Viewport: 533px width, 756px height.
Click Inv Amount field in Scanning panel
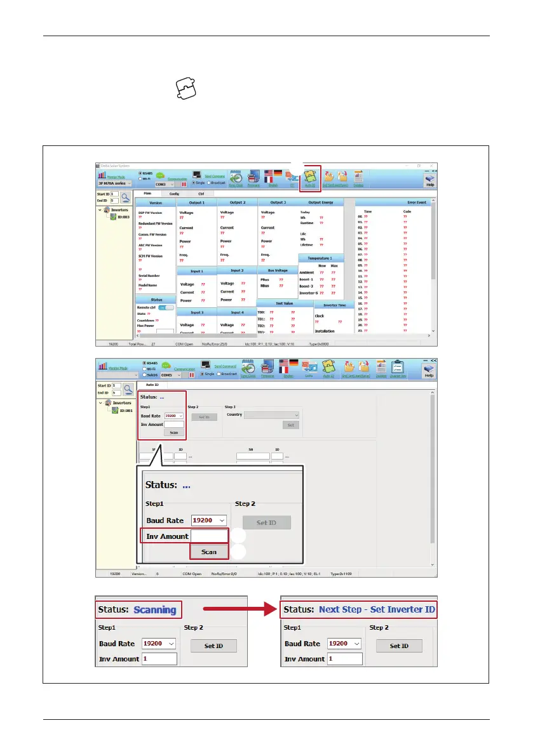pos(159,659)
